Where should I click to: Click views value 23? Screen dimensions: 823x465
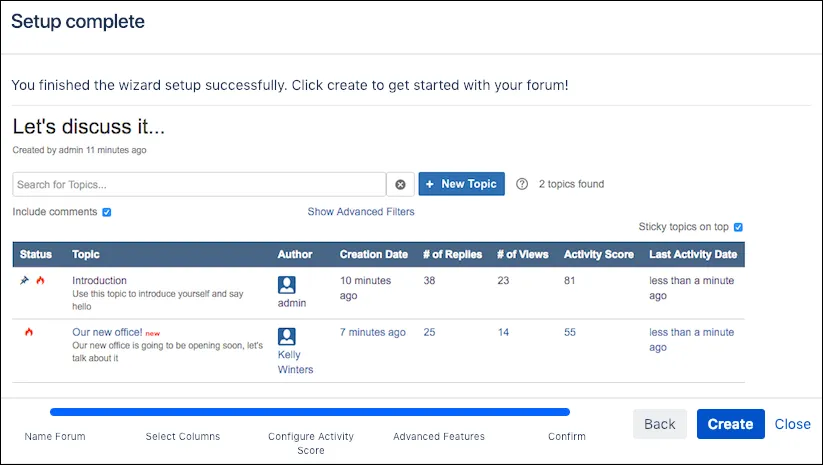pyautogui.click(x=503, y=280)
